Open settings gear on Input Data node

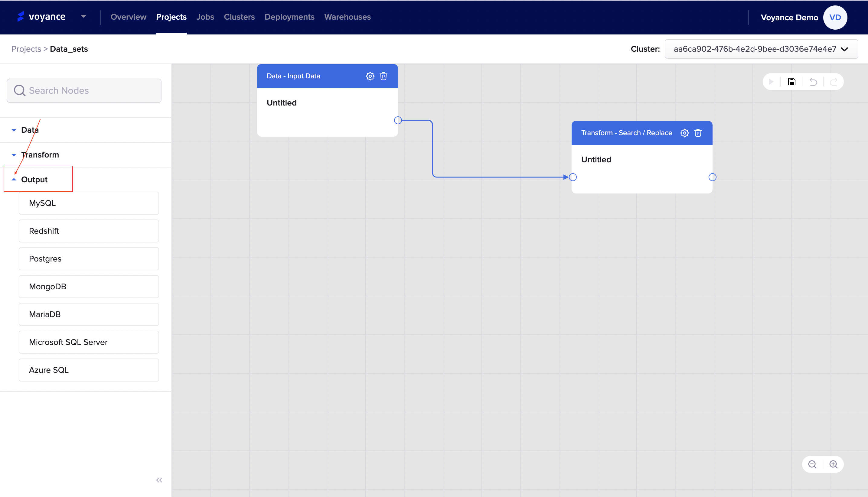pos(370,76)
